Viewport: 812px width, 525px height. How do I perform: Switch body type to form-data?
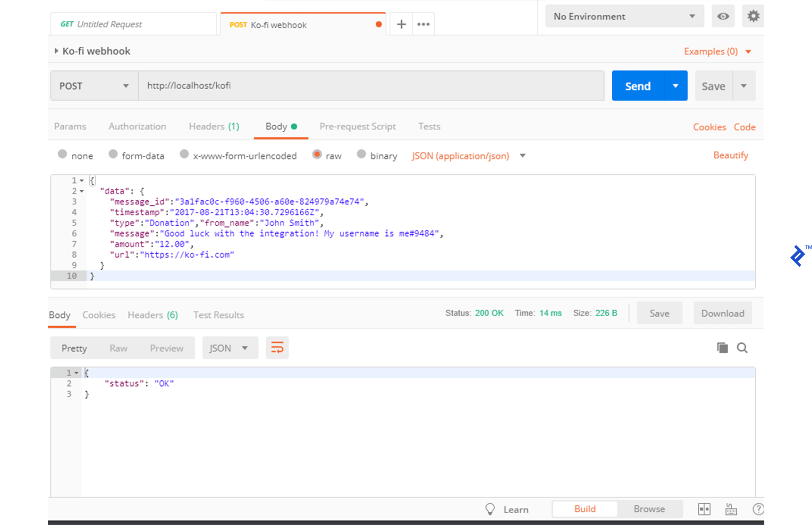(x=113, y=154)
